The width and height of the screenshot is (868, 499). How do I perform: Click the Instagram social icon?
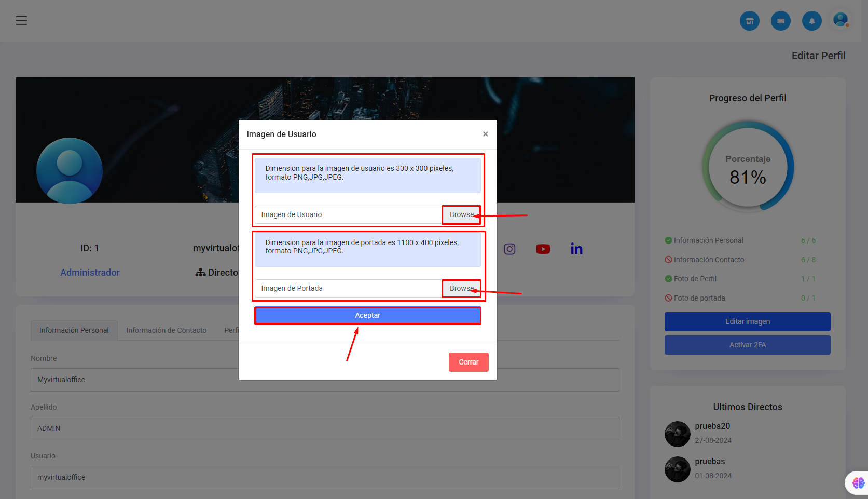pos(509,249)
